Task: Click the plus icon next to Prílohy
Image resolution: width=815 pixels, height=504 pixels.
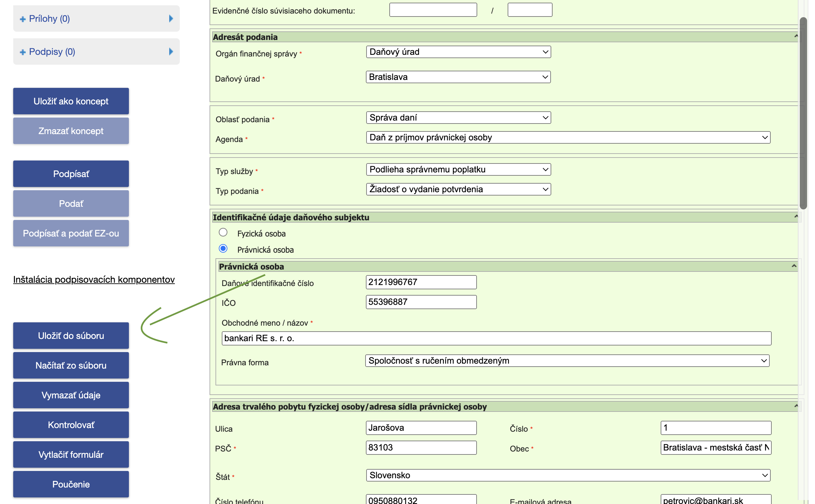Action: click(x=23, y=19)
